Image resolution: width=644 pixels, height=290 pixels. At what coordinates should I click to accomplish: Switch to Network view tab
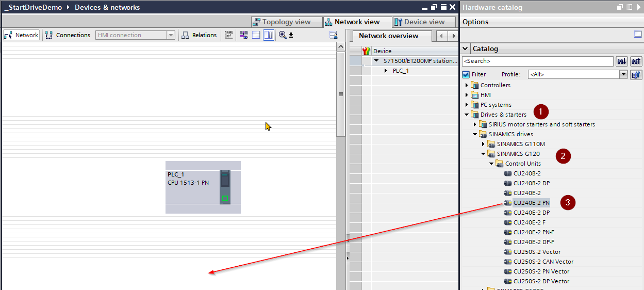click(357, 22)
